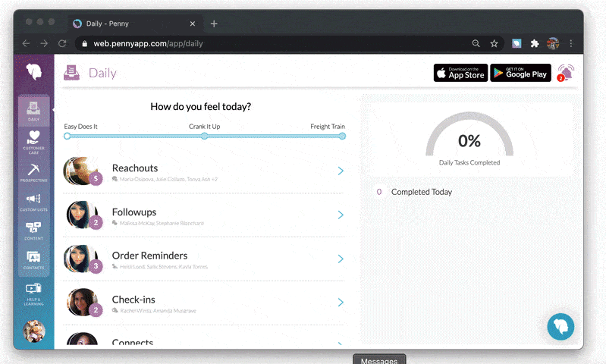Open the Daily section in sidebar
The image size is (606, 364).
tap(33, 111)
